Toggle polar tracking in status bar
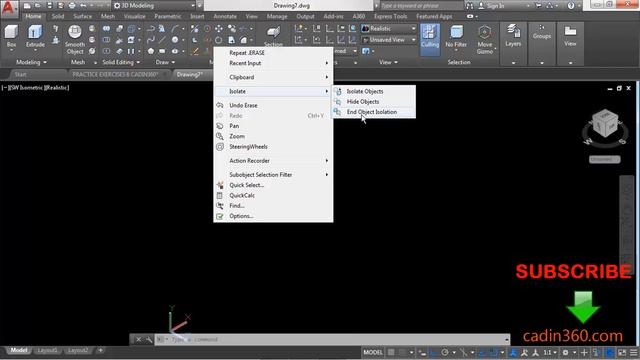The height and width of the screenshot is (360, 640). (x=445, y=352)
